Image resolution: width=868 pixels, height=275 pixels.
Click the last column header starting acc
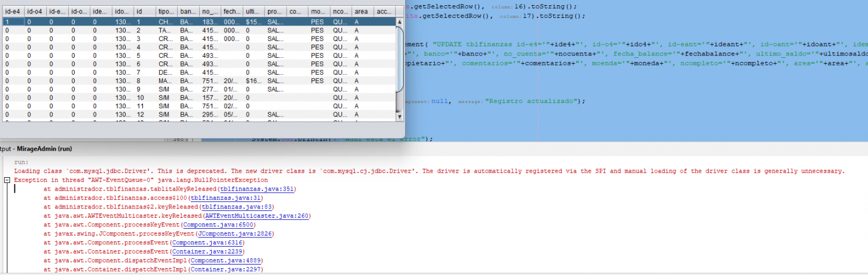pos(385,12)
